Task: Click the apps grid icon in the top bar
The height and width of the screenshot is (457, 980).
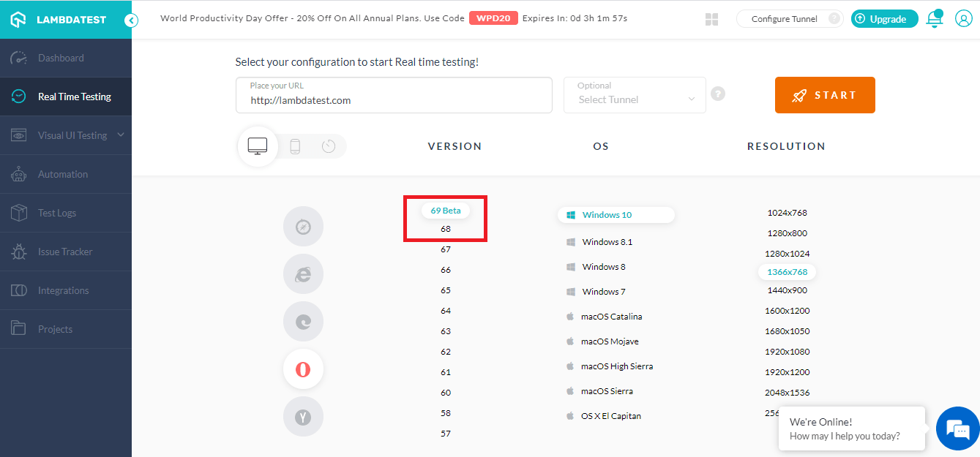Action: point(711,18)
